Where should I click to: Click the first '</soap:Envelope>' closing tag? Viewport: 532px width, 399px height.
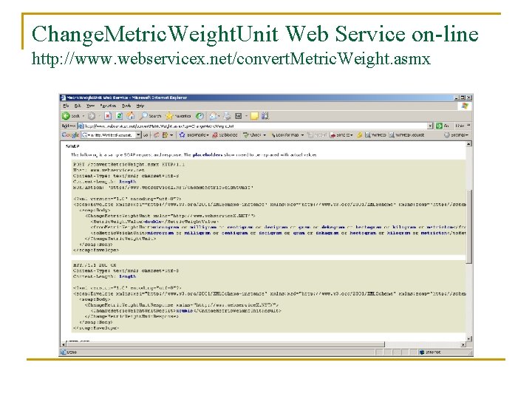click(x=96, y=250)
